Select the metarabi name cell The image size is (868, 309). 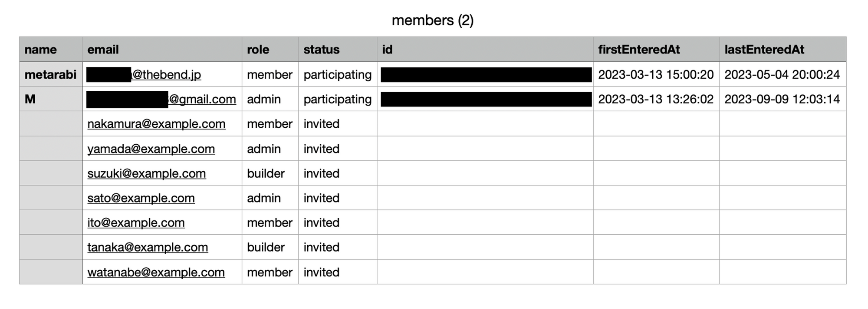(51, 74)
